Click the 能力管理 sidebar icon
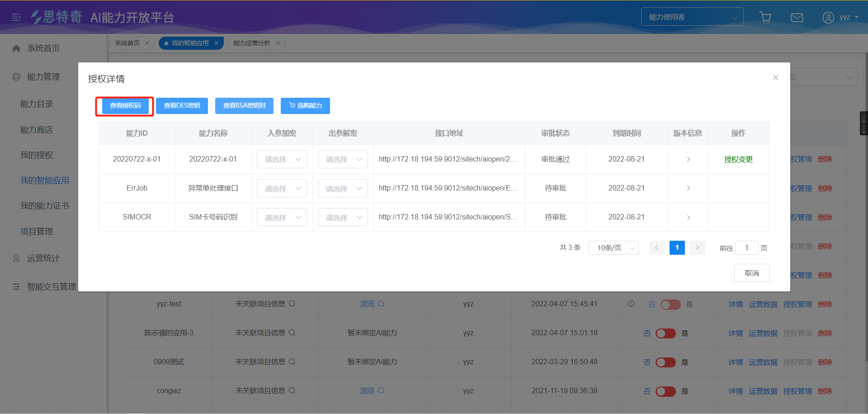This screenshot has height=414, width=868. click(x=16, y=77)
